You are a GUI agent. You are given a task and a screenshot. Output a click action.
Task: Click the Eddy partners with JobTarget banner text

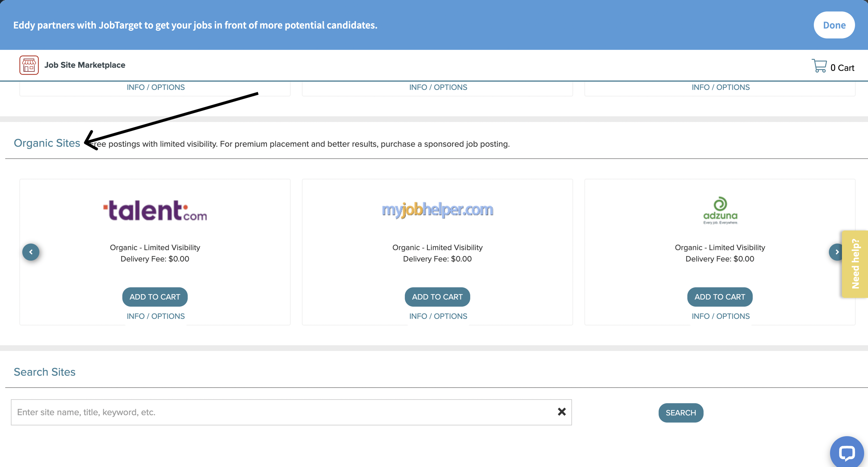[x=195, y=25]
